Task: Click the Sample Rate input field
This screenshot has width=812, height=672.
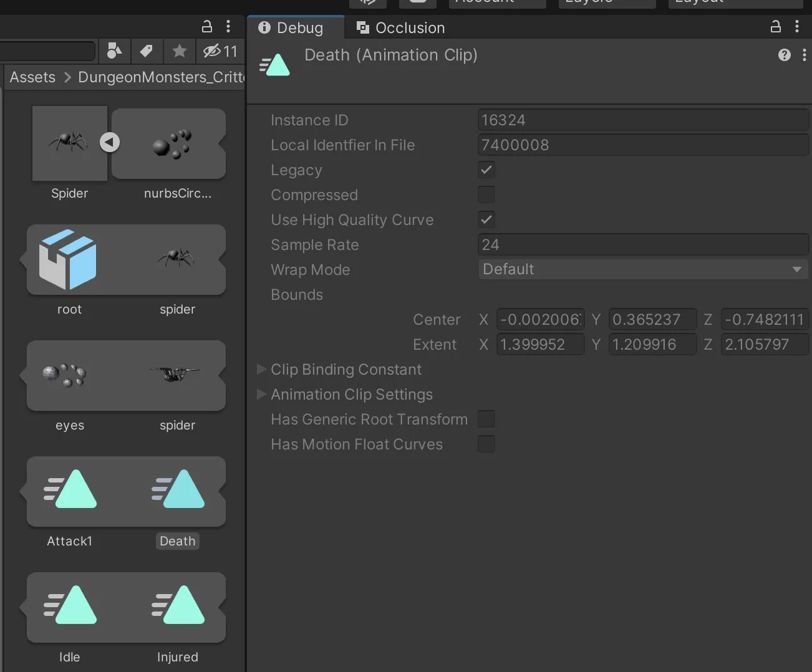Action: (x=644, y=244)
